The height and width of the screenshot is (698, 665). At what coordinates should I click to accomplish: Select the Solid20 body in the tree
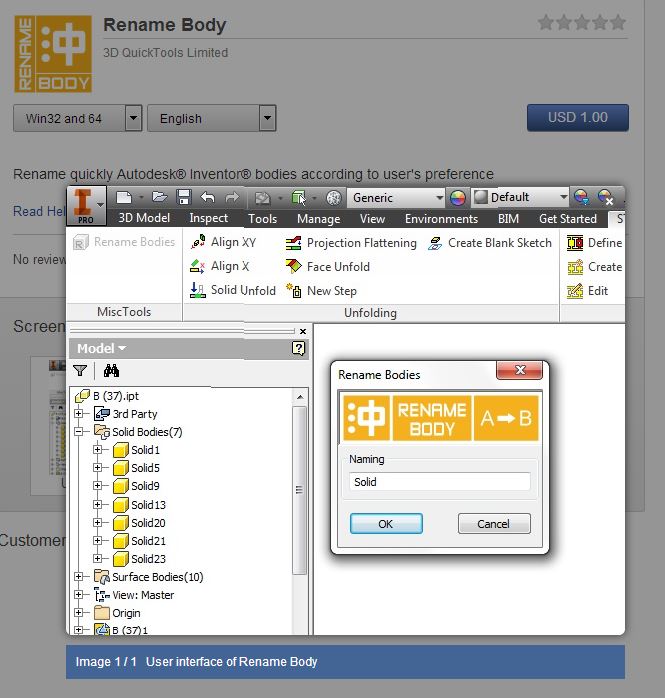(x=139, y=523)
